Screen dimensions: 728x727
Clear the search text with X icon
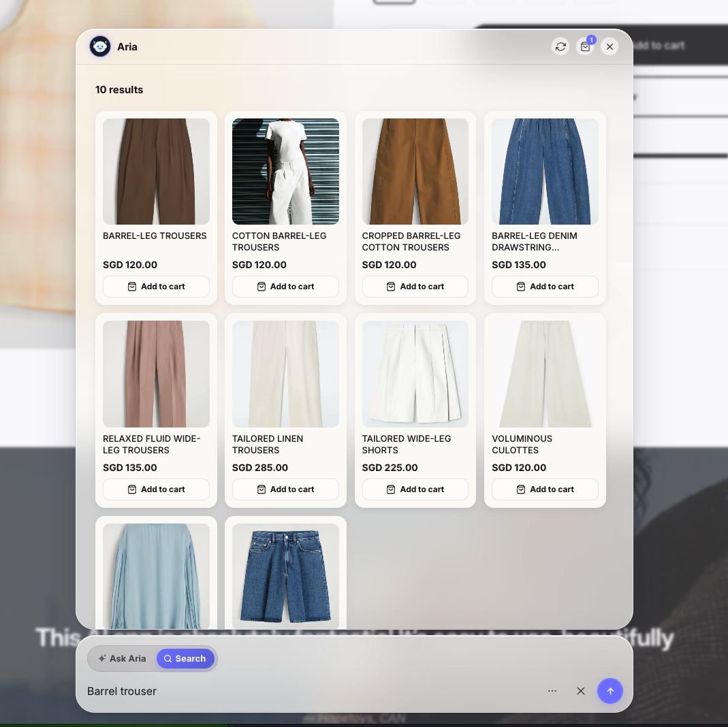point(580,691)
